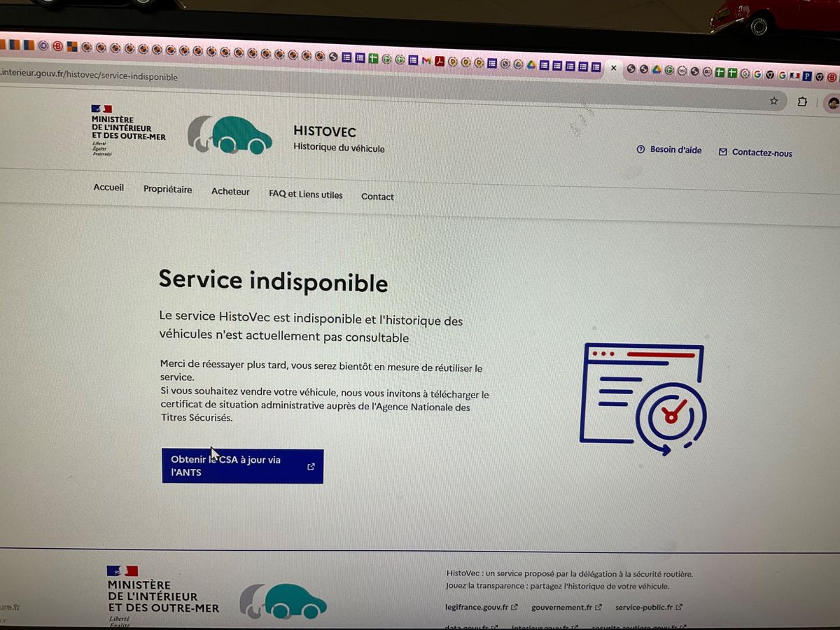840x630 pixels.
Task: Switch to the Gmail tab
Action: pos(426,61)
